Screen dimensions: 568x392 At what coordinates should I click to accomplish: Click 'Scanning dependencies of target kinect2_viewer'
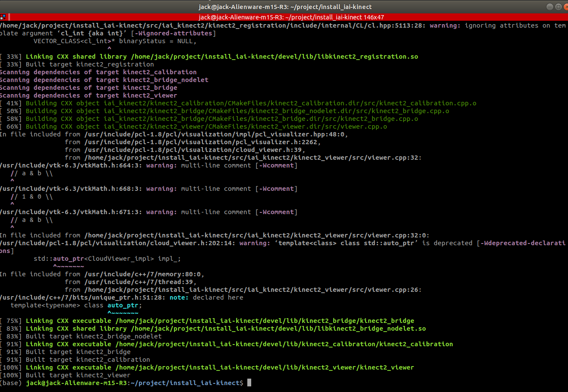88,95
